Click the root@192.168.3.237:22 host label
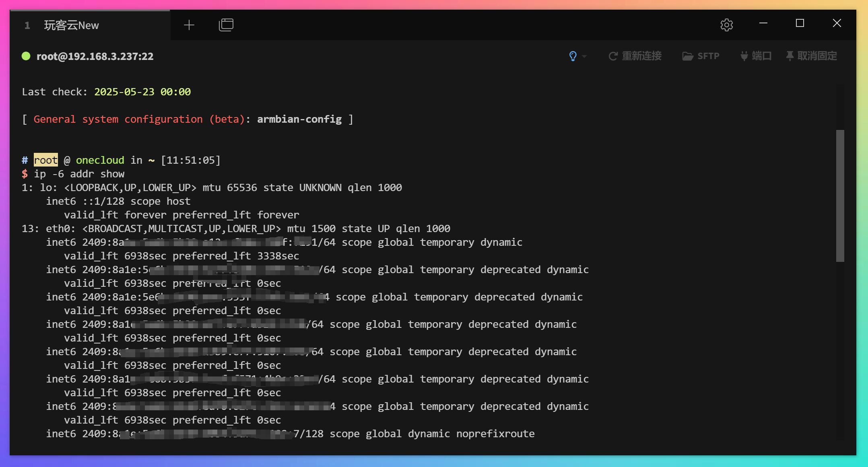The height and width of the screenshot is (467, 868). click(x=95, y=56)
